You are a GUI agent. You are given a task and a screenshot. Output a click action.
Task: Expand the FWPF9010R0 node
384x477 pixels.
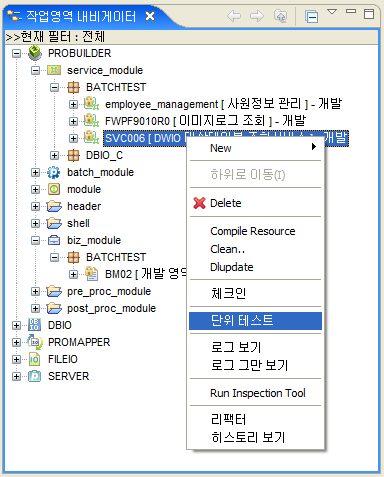pyautogui.click(x=73, y=121)
